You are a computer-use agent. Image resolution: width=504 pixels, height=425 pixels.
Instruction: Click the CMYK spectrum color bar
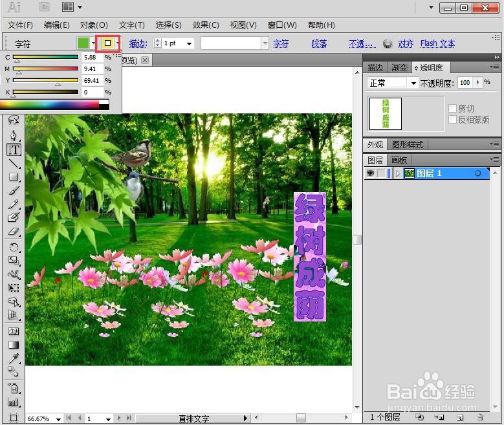click(54, 105)
